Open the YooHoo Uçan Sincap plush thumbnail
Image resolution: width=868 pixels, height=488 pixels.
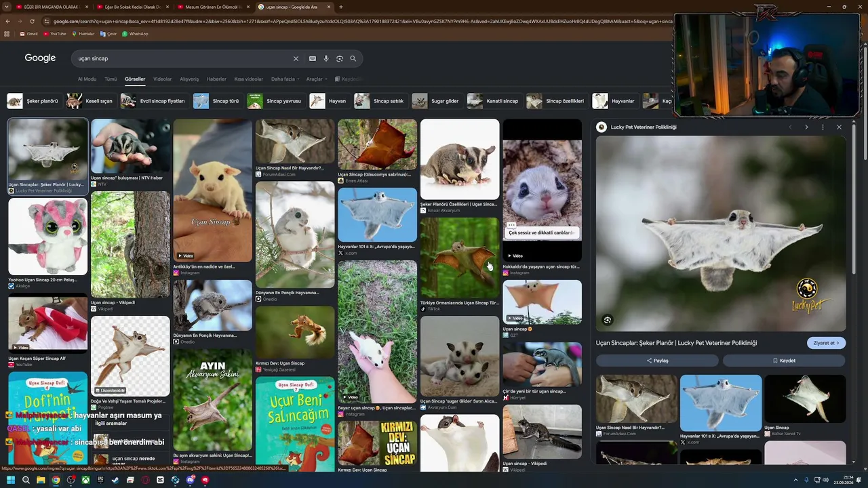click(x=47, y=237)
